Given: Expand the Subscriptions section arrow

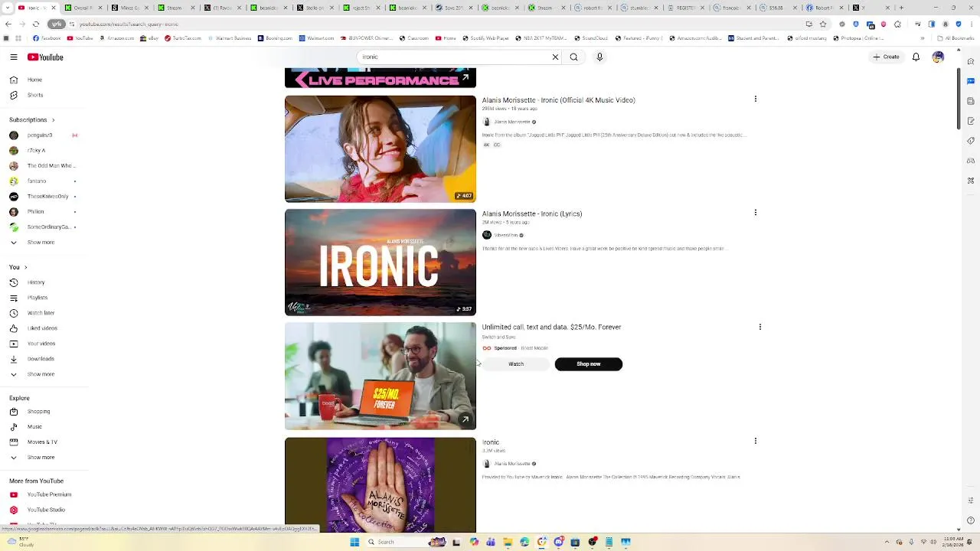Looking at the screenshot, I should (53, 120).
